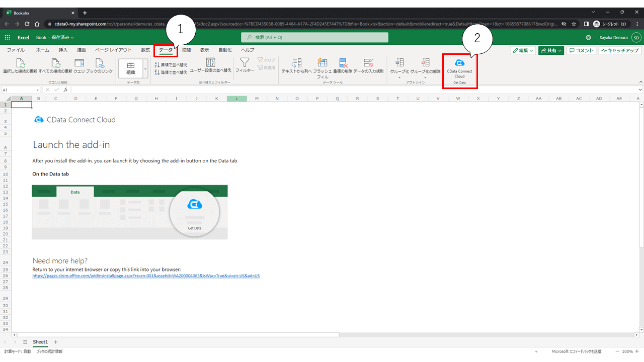644x362 pixels.
Task: Switch to the 自動化 tab
Action: pyautogui.click(x=225, y=50)
